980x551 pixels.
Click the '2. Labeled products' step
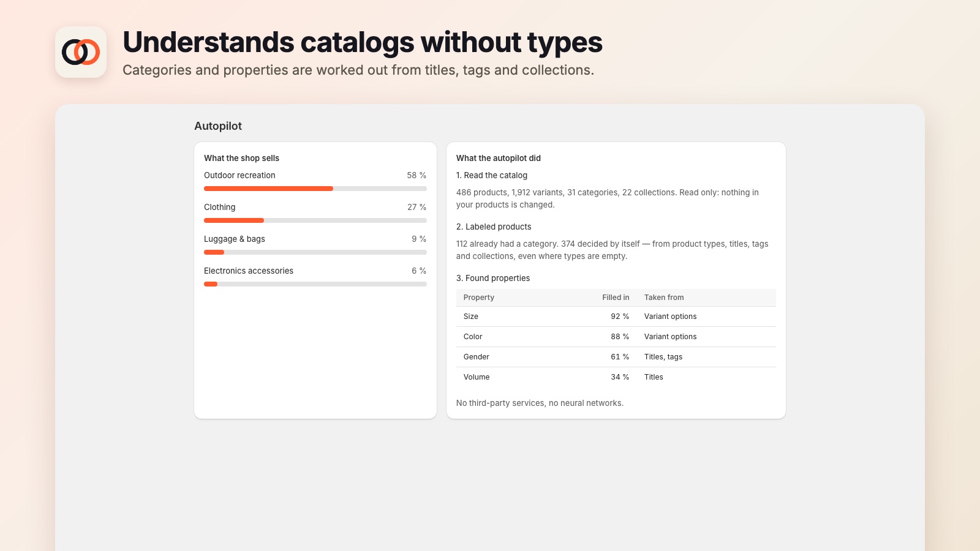pyautogui.click(x=494, y=227)
